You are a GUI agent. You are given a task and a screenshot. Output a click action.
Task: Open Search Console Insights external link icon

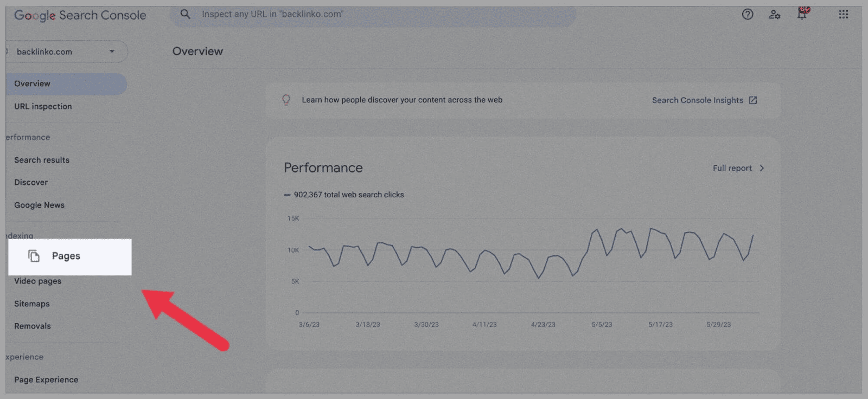[754, 100]
